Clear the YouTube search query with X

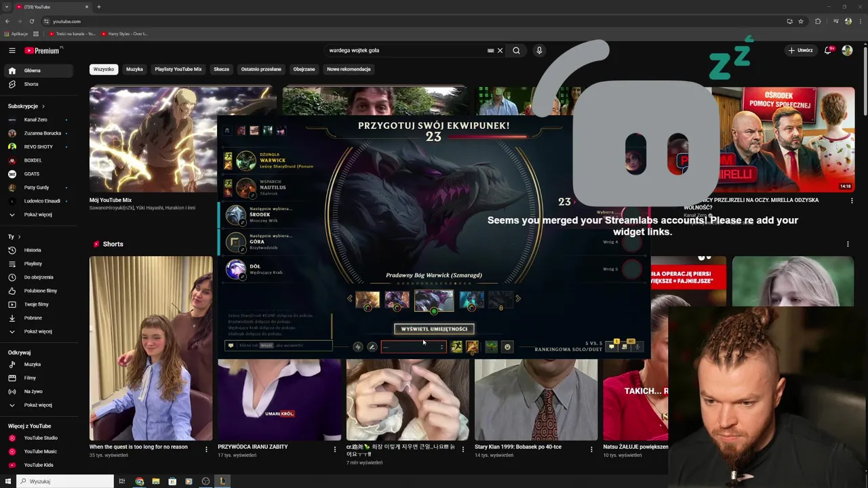500,50
